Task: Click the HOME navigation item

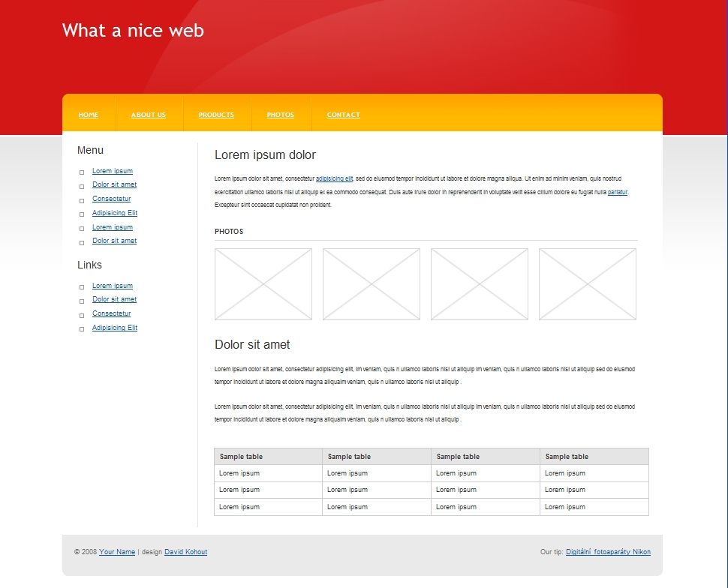Action: [x=89, y=115]
